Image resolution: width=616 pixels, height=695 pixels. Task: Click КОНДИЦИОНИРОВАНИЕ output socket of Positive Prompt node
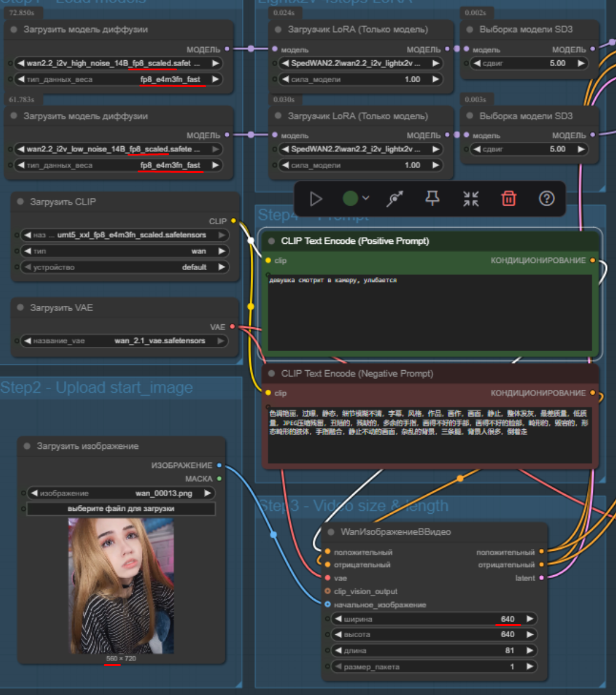593,260
